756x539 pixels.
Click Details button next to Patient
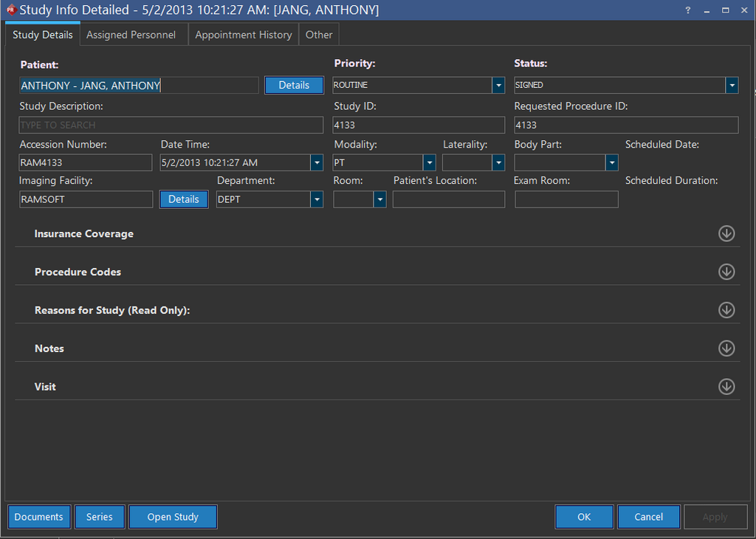pyautogui.click(x=294, y=86)
